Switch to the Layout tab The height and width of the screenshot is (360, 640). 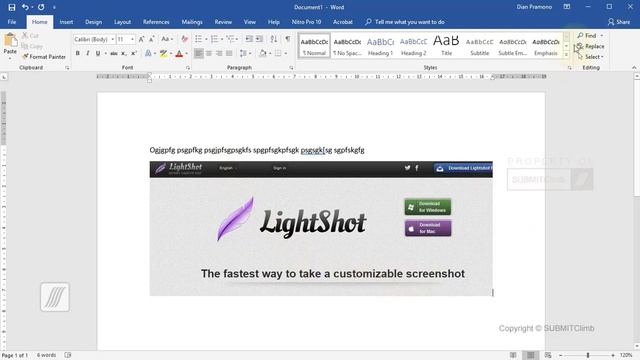(122, 22)
